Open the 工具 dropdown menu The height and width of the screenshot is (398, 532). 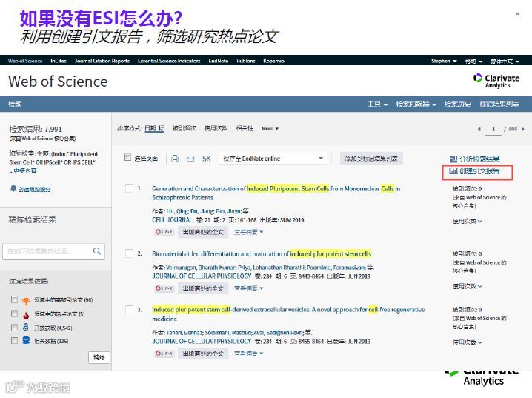click(x=378, y=104)
